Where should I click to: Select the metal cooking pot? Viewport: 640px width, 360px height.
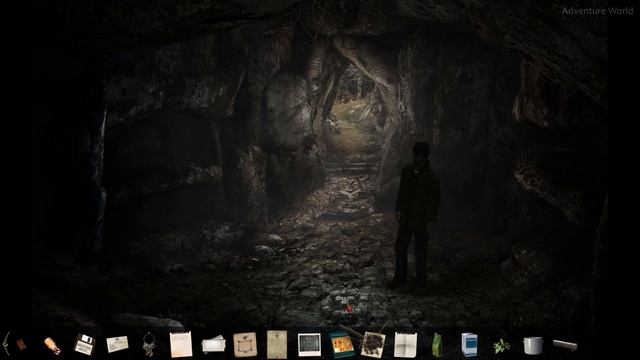pyautogui.click(x=533, y=346)
